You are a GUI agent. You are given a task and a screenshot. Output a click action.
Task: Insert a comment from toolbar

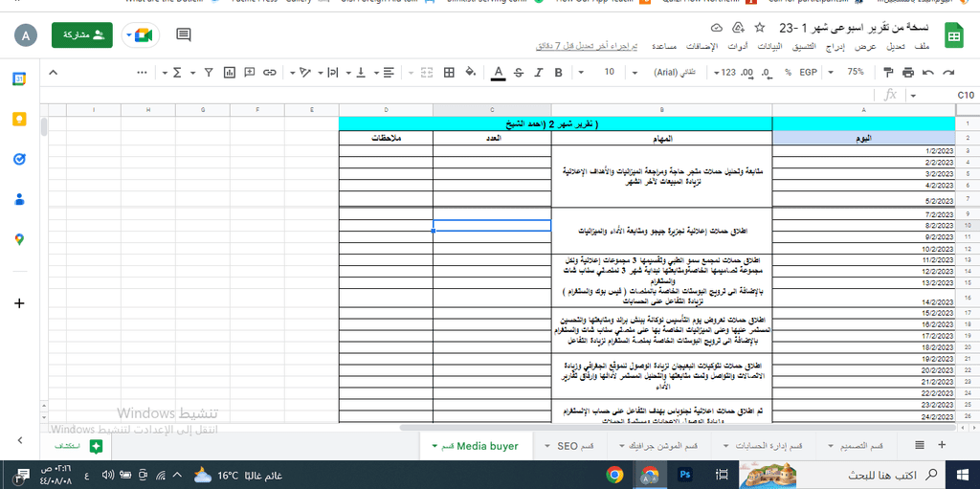click(250, 73)
